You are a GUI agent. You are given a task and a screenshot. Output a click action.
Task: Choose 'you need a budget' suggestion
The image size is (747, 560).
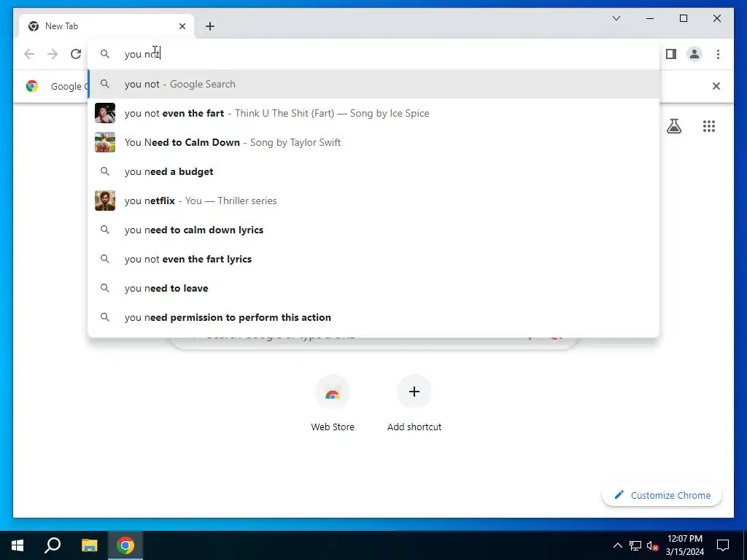(x=374, y=171)
